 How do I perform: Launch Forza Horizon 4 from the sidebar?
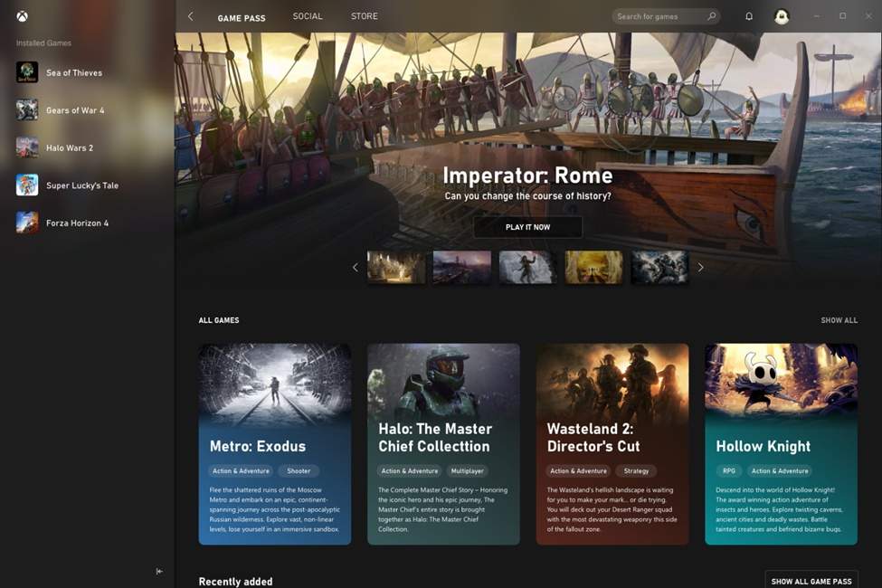click(76, 223)
